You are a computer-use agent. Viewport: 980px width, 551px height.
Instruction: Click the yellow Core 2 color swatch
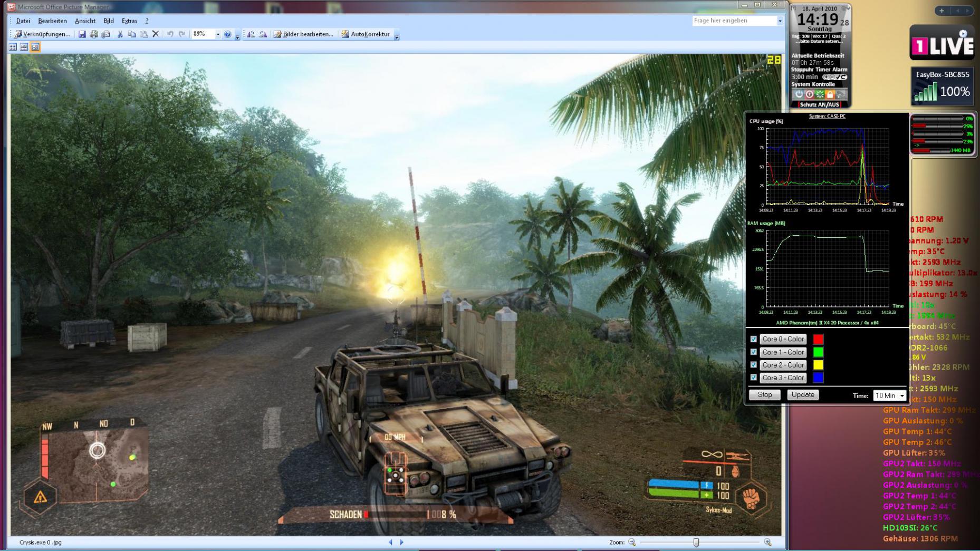coord(818,365)
